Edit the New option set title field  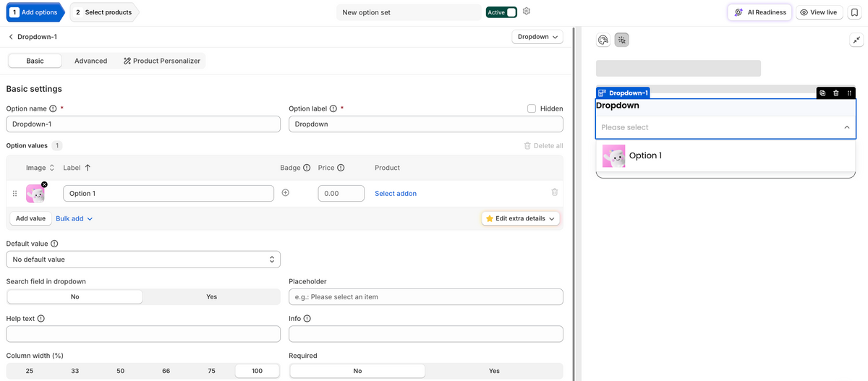pos(409,12)
